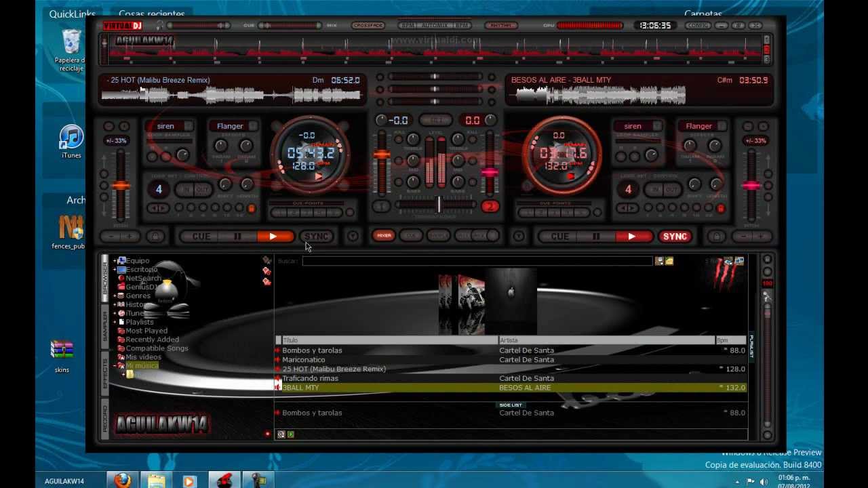868x488 pixels.
Task: Click the left deck pitch fader
Action: [x=121, y=185]
